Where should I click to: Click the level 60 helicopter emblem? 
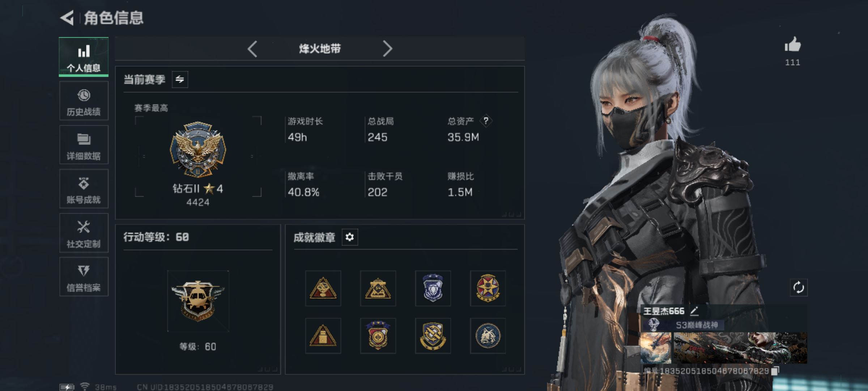pos(198,301)
